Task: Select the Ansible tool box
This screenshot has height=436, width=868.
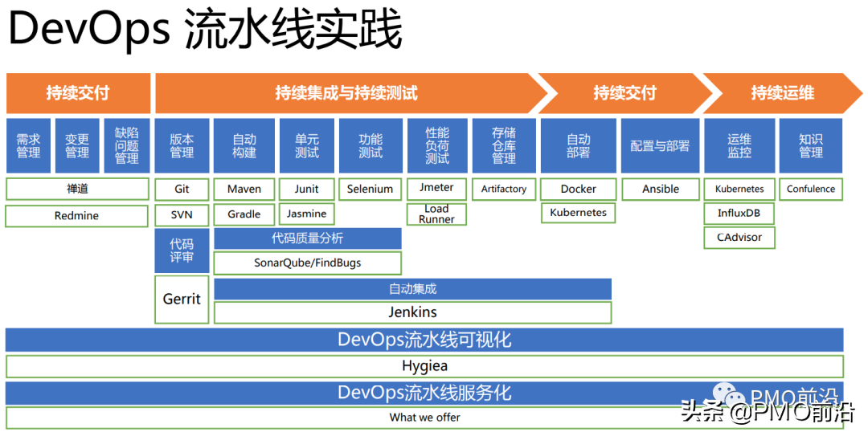Action: [x=661, y=189]
